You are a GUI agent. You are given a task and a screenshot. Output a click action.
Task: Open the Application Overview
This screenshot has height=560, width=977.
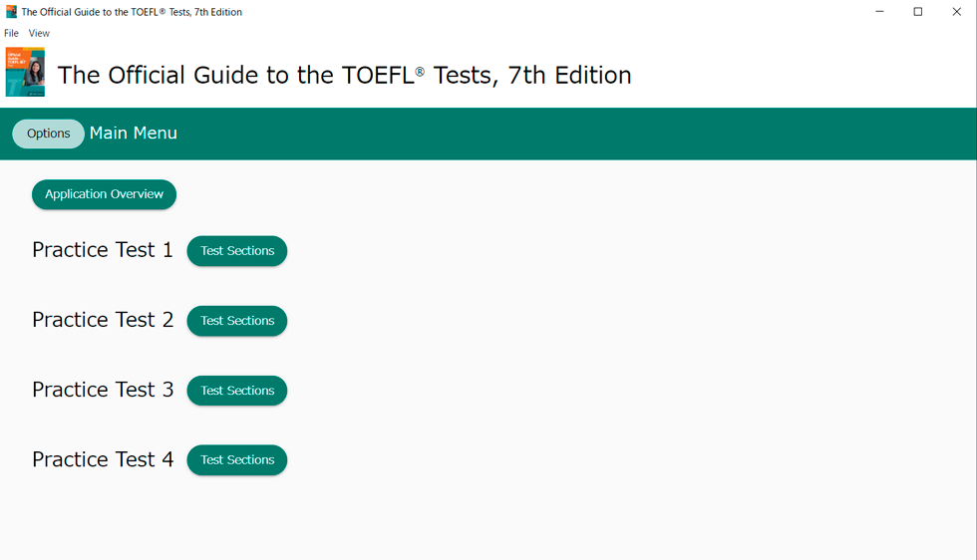(104, 194)
